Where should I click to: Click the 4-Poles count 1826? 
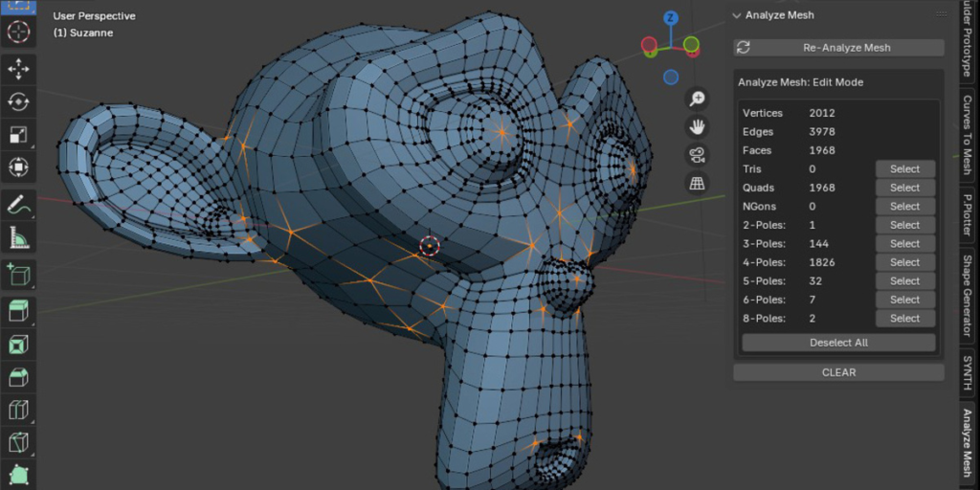coord(822,262)
